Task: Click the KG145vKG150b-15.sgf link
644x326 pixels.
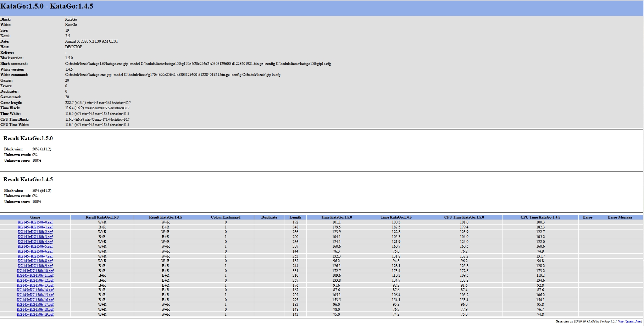Action: click(x=35, y=295)
